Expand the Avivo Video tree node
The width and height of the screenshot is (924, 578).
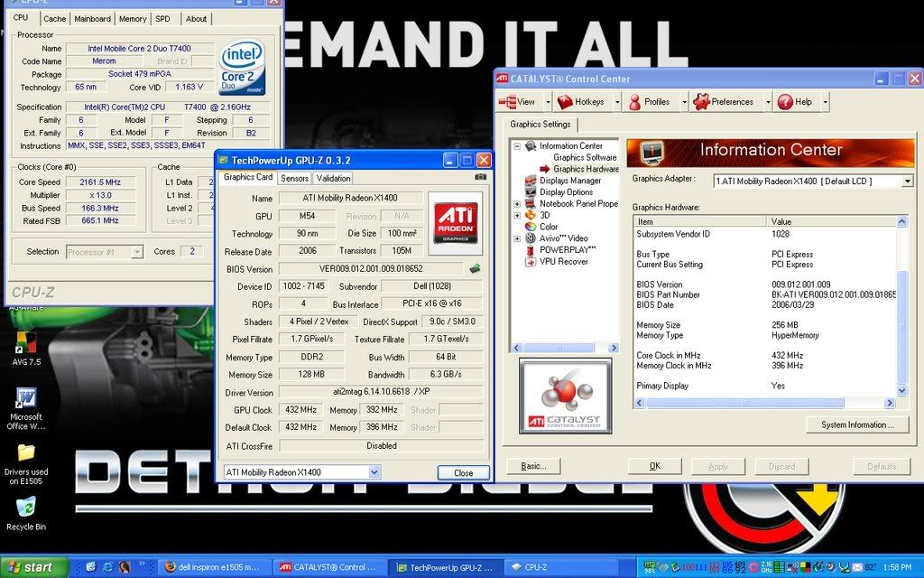tap(517, 238)
